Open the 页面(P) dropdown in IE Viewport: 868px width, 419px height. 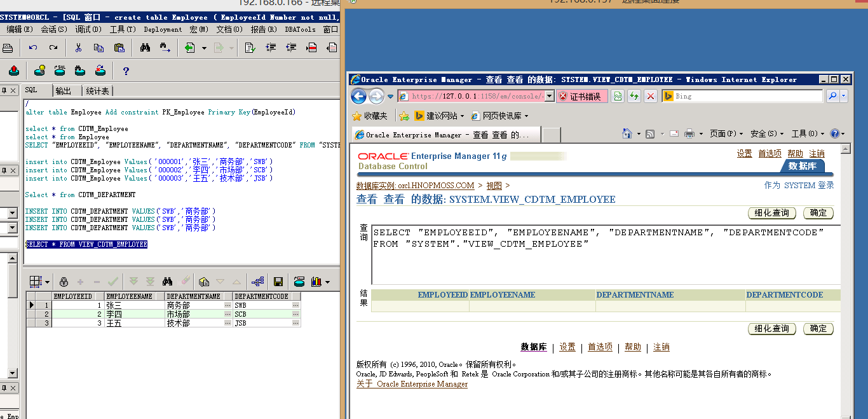(x=726, y=134)
